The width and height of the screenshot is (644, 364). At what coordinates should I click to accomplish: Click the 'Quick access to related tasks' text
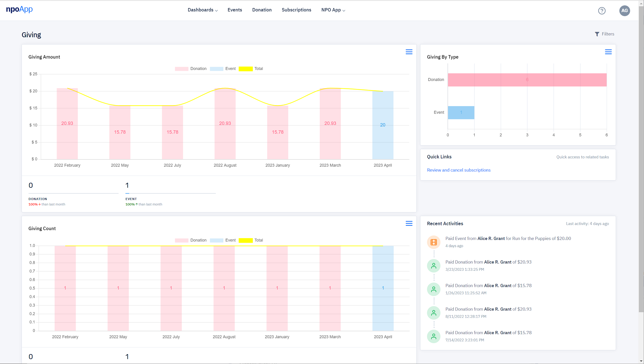pyautogui.click(x=582, y=157)
